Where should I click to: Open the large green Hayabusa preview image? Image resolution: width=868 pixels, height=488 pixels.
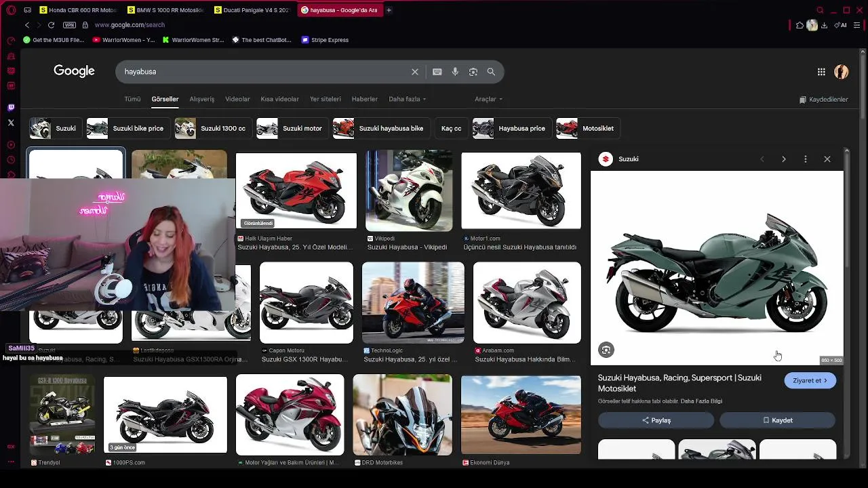click(717, 268)
